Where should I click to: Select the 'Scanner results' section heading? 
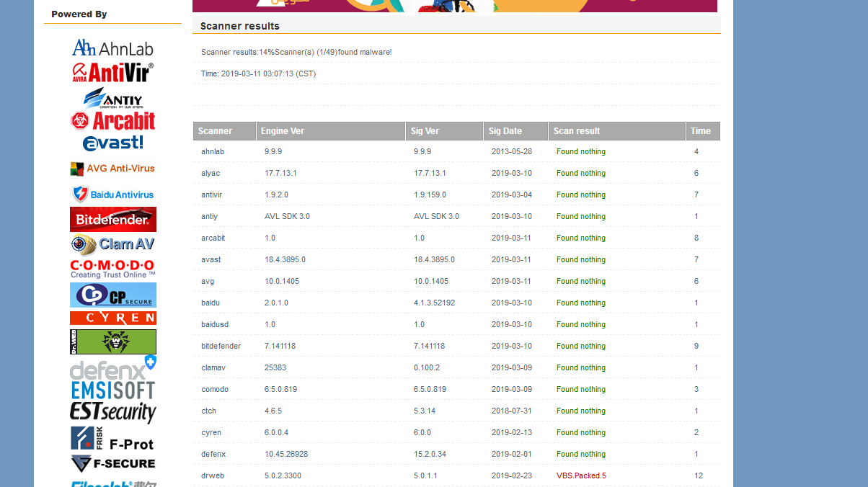pos(240,26)
